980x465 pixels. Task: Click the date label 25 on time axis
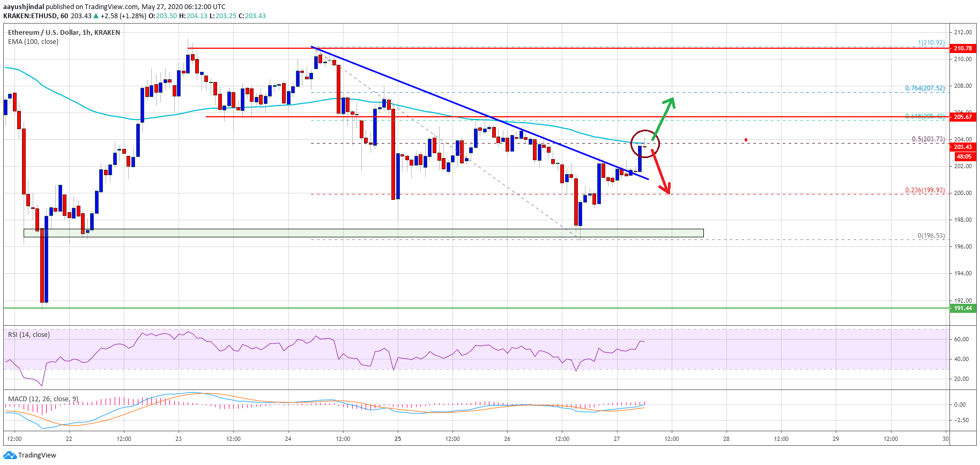point(398,439)
